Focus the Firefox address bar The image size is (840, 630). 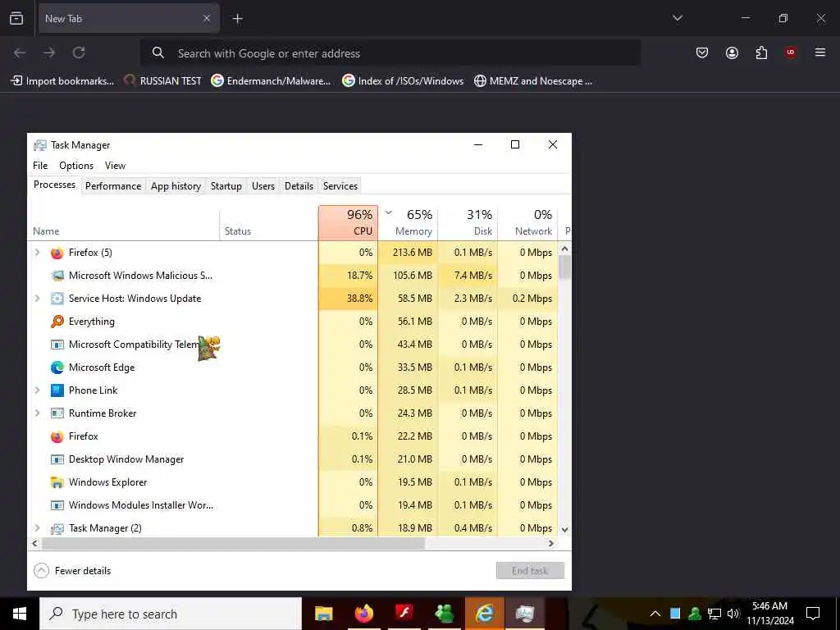(x=390, y=53)
